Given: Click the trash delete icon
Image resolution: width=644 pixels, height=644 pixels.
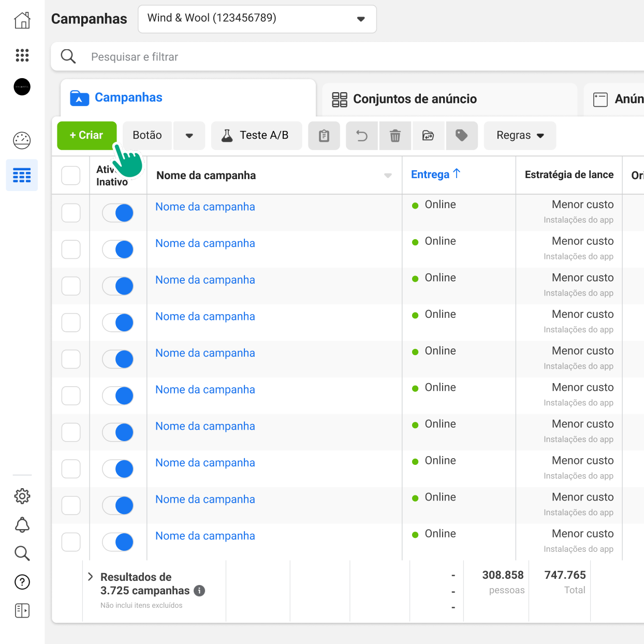Looking at the screenshot, I should pos(395,136).
